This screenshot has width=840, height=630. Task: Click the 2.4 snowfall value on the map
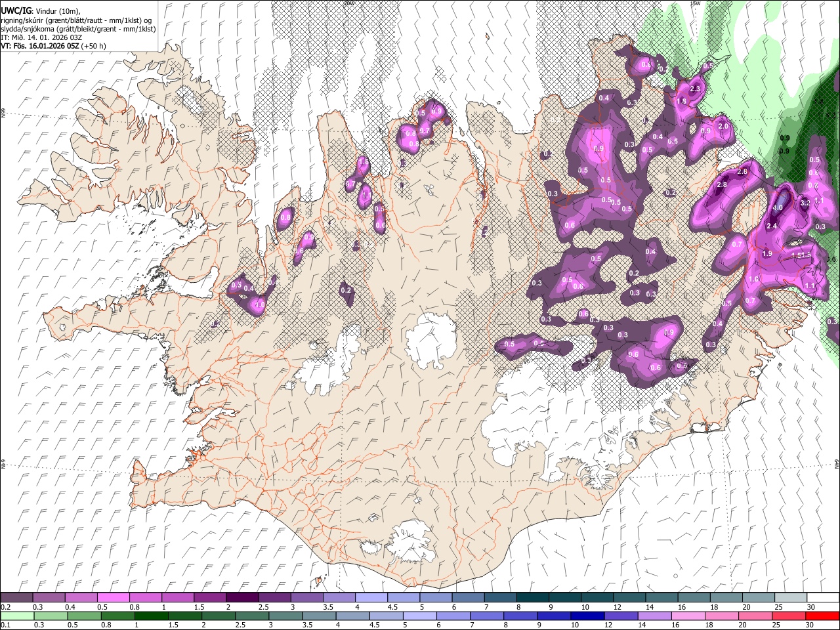[x=772, y=226]
